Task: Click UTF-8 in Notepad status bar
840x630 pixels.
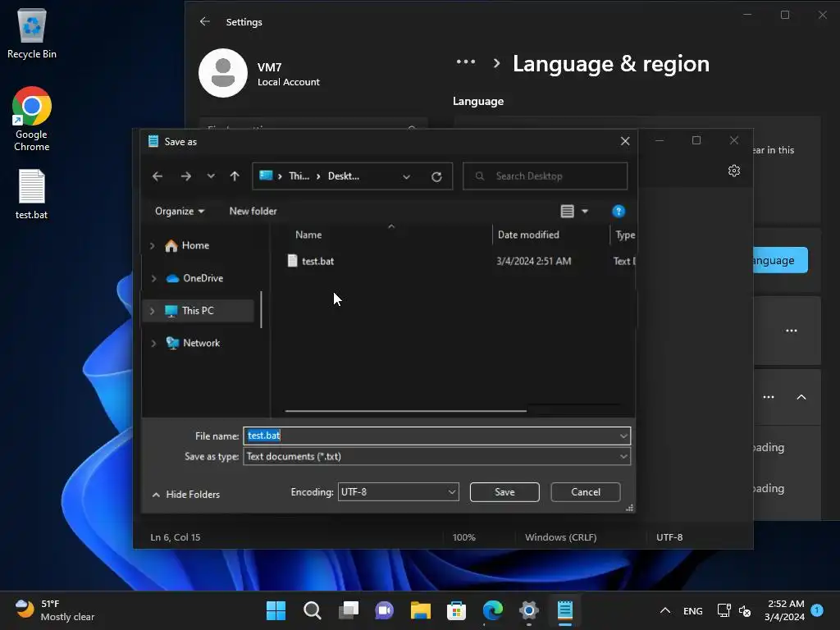Action: pyautogui.click(x=669, y=537)
